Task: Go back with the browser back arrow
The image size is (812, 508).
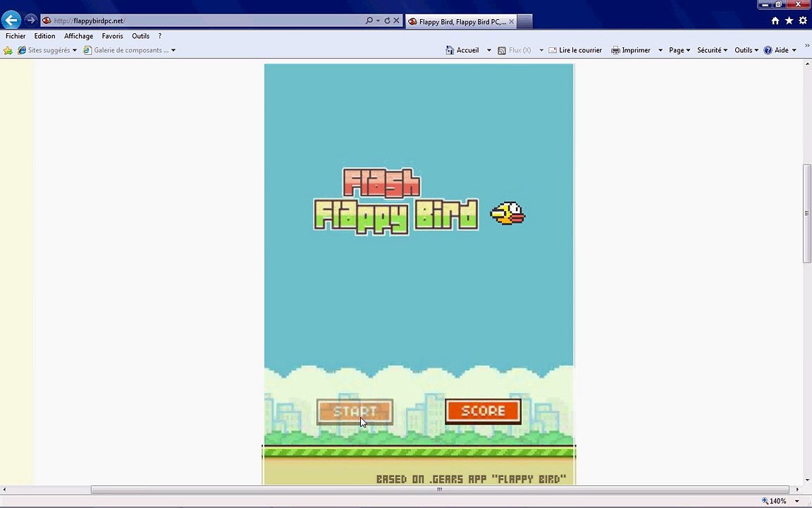Action: pyautogui.click(x=11, y=20)
